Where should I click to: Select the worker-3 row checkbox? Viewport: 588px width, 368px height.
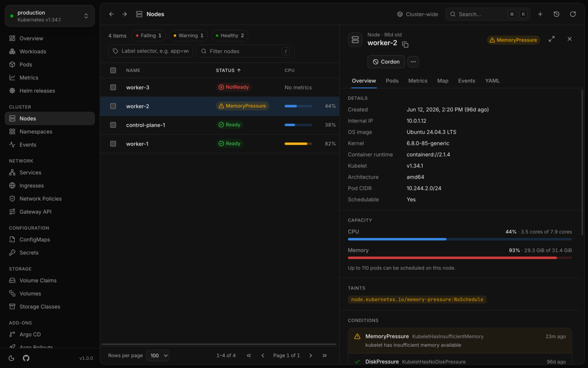[x=113, y=88]
